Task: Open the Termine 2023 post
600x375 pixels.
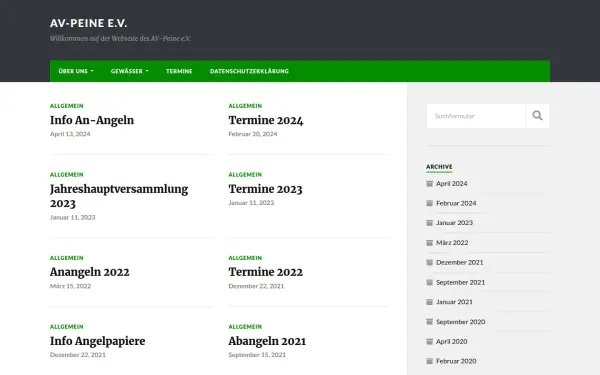Action: (265, 189)
